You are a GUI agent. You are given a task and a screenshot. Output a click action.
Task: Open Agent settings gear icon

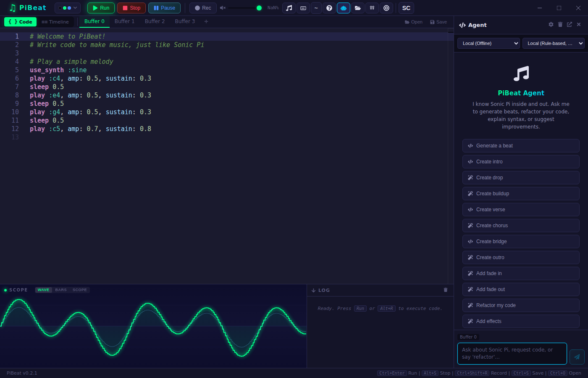coord(551,25)
